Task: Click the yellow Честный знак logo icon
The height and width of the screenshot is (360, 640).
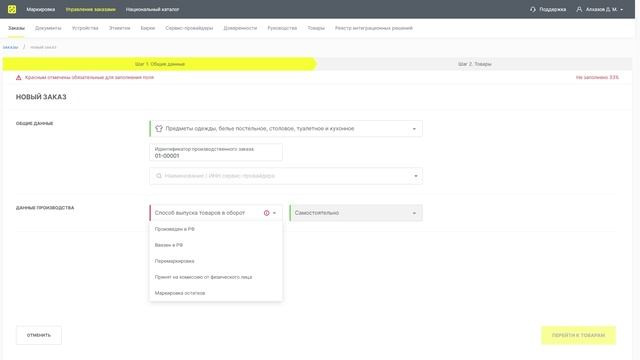Action: [x=12, y=9]
